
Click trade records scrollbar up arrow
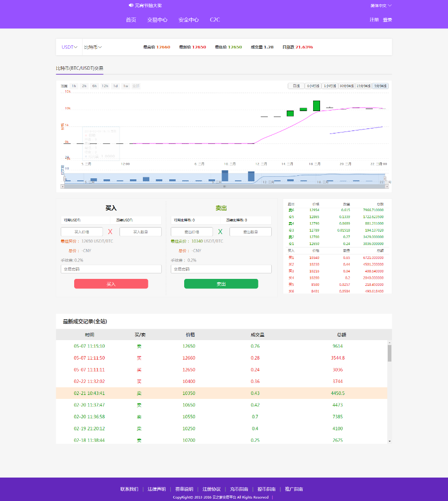(390, 343)
